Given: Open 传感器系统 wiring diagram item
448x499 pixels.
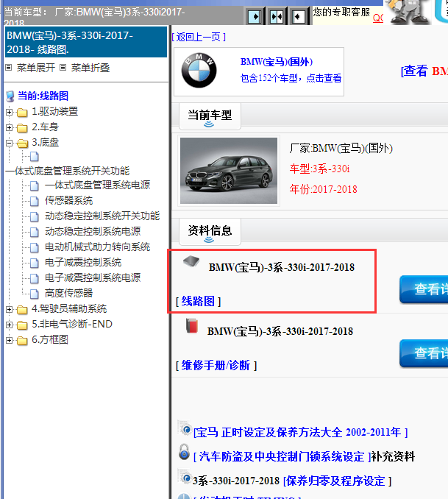Looking at the screenshot, I should (x=68, y=200).
